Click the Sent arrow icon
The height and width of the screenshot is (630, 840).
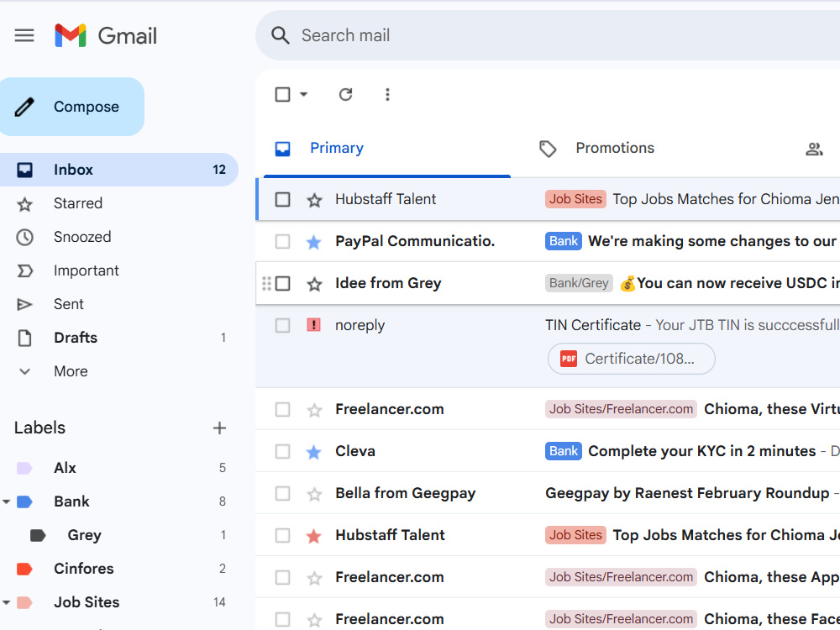coord(24,305)
